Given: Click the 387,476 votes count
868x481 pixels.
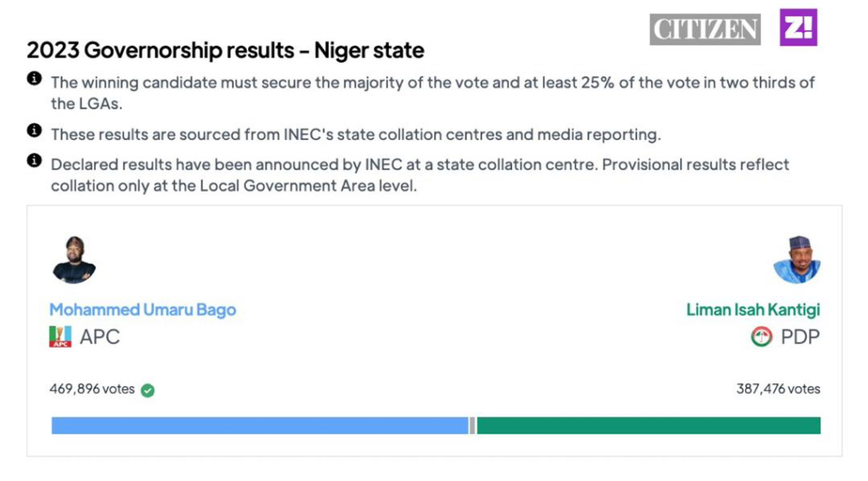Looking at the screenshot, I should pyautogui.click(x=778, y=389).
